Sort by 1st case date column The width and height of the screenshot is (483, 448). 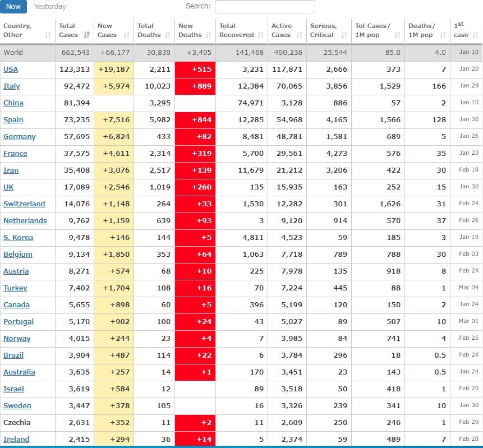[475, 35]
